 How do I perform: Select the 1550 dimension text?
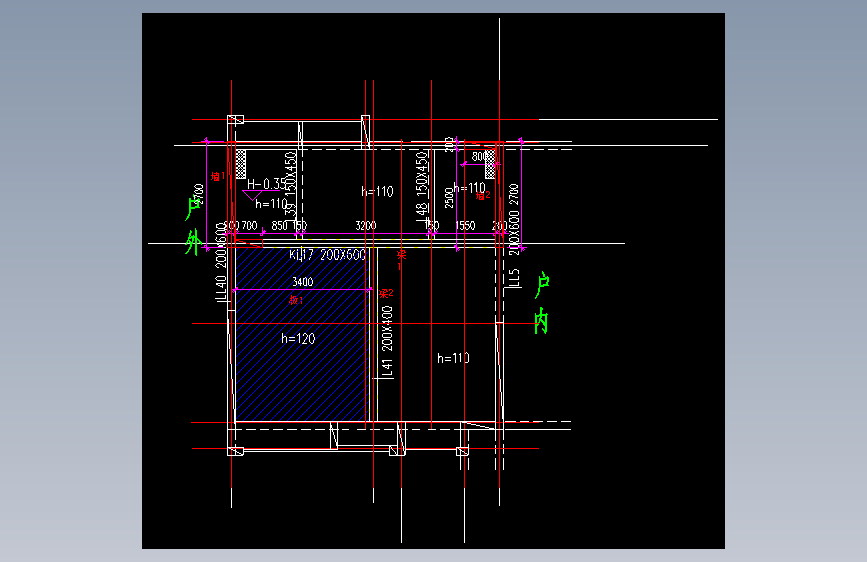pyautogui.click(x=465, y=226)
